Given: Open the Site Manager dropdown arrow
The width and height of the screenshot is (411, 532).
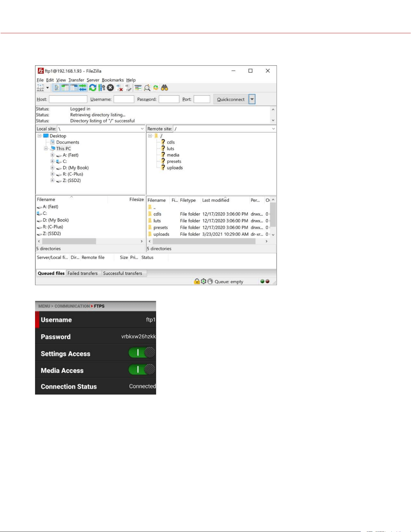Looking at the screenshot, I should (x=47, y=88).
